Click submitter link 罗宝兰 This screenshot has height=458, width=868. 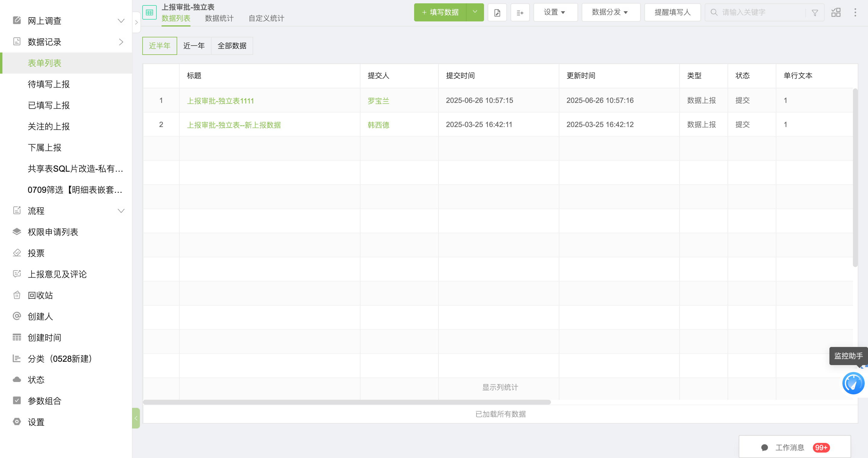pyautogui.click(x=379, y=100)
